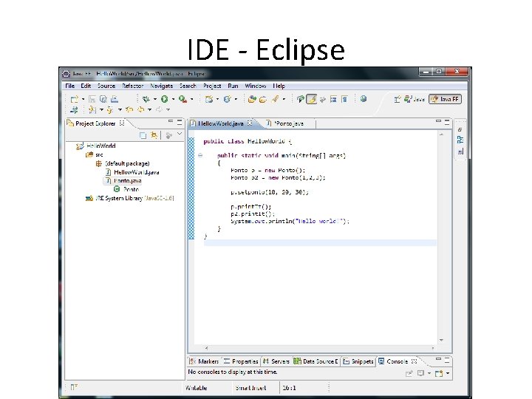Click the New Java Project toolbar icon
Viewport: 532px width, 399px height.
click(209, 99)
